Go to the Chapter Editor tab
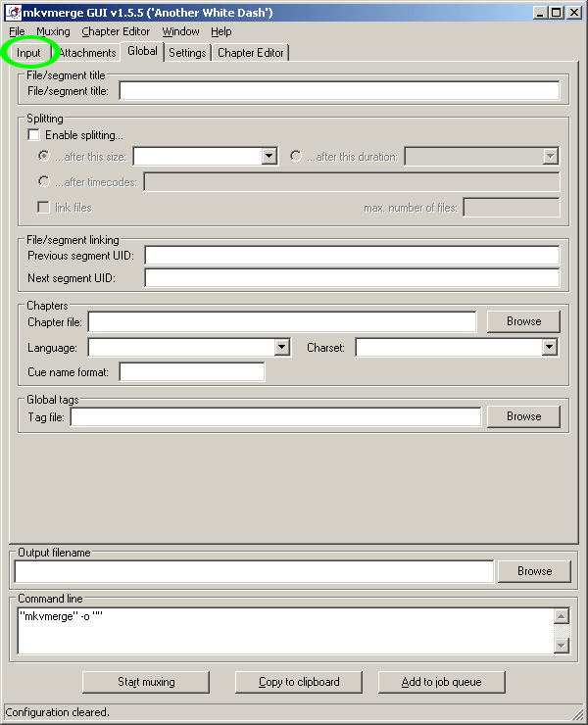Viewport: 588px width, 725px height. [x=250, y=53]
